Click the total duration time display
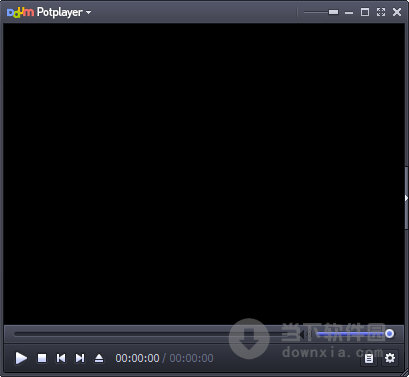The height and width of the screenshot is (377, 409). coord(191,358)
